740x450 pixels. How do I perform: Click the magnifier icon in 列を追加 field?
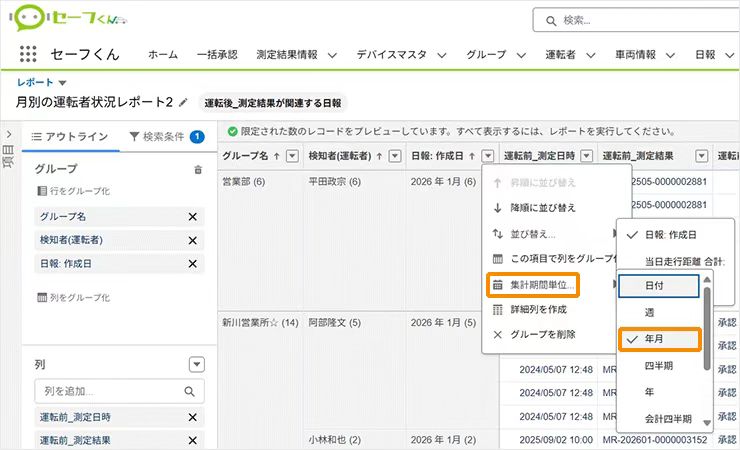point(190,391)
